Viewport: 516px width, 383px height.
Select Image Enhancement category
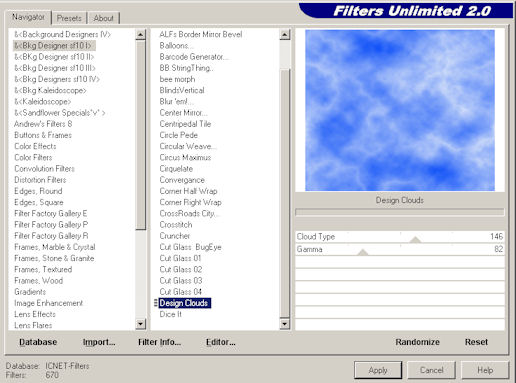click(x=49, y=303)
